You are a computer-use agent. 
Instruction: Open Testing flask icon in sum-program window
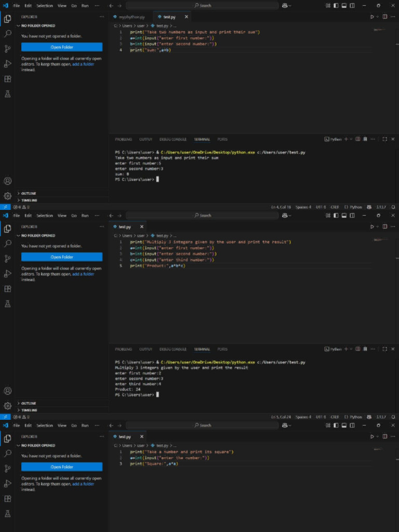7,94
